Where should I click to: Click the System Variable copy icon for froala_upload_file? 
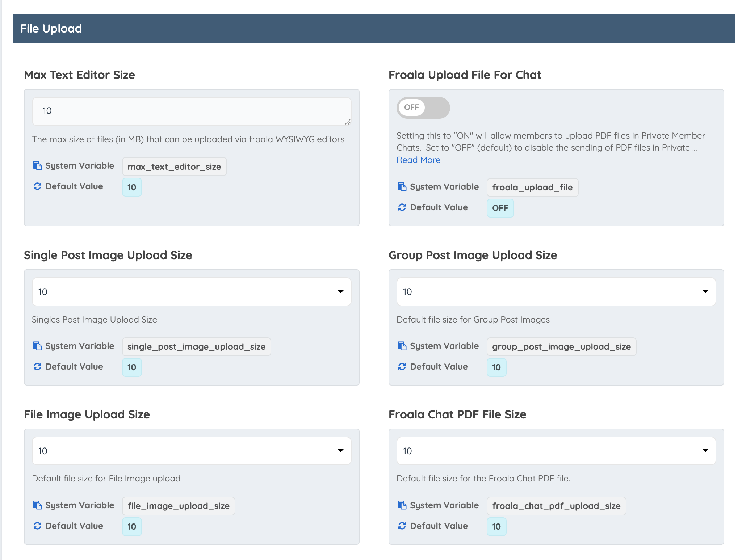[x=402, y=187]
